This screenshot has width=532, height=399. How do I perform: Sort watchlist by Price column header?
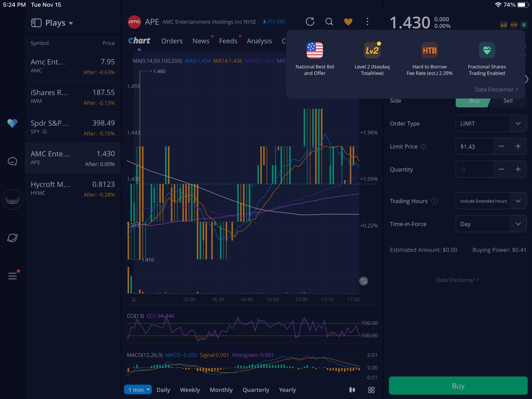click(109, 43)
